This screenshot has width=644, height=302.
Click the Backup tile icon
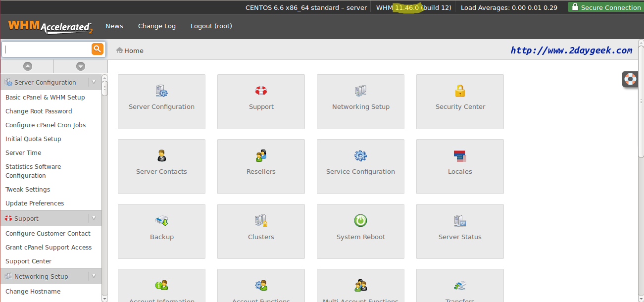[x=161, y=221]
